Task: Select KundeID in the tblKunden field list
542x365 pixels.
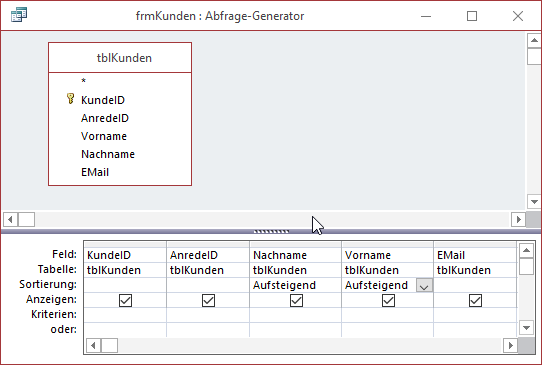Action: tap(103, 100)
